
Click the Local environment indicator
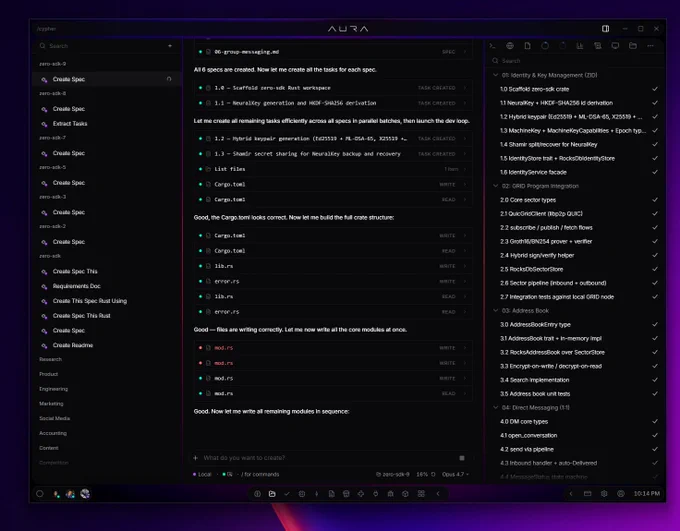(202, 474)
